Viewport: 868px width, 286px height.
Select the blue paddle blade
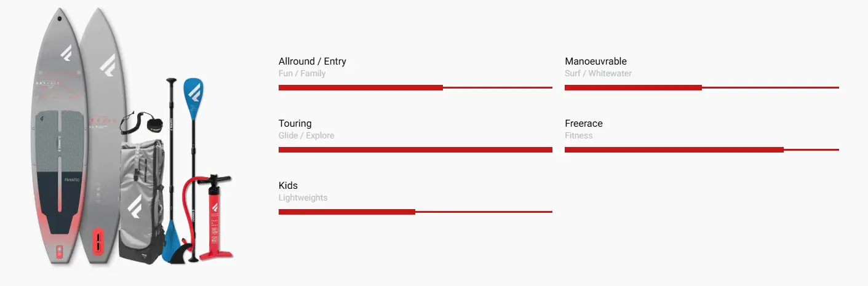pos(193,92)
